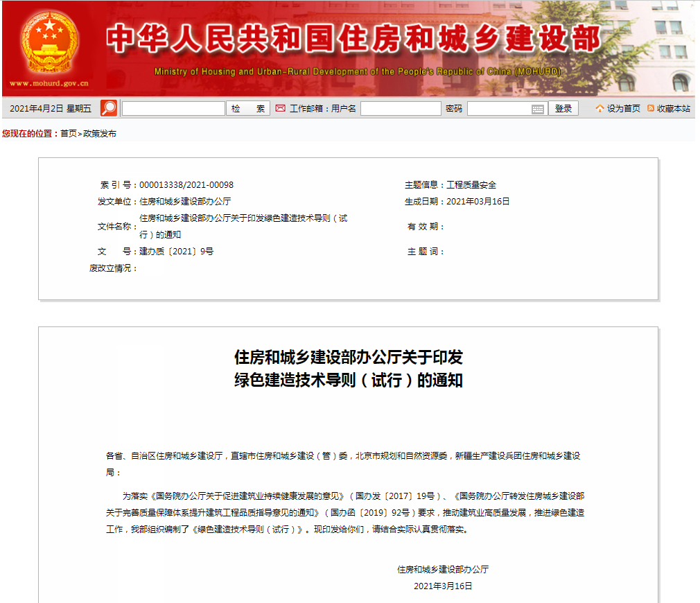This screenshot has width=700, height=603.
Task: Click the Chinese ministry name banner title
Action: click(x=353, y=38)
